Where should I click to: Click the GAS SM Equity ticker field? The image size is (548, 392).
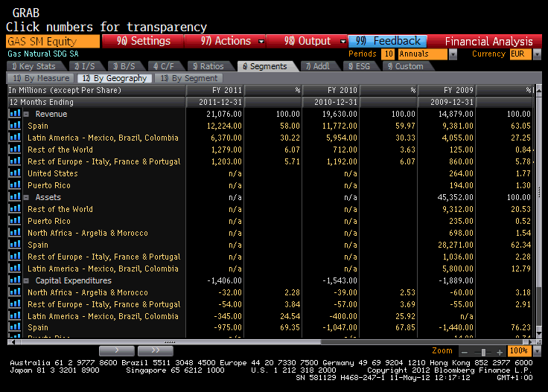(x=53, y=41)
